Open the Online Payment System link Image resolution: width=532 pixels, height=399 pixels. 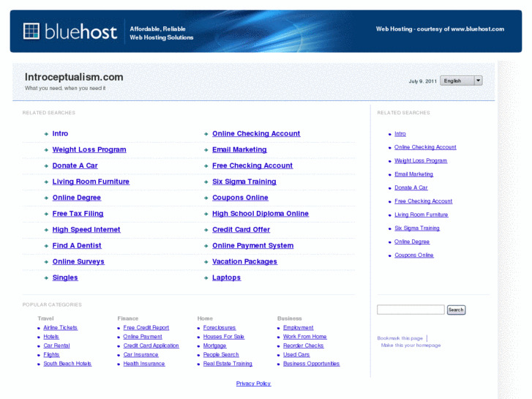(x=253, y=245)
